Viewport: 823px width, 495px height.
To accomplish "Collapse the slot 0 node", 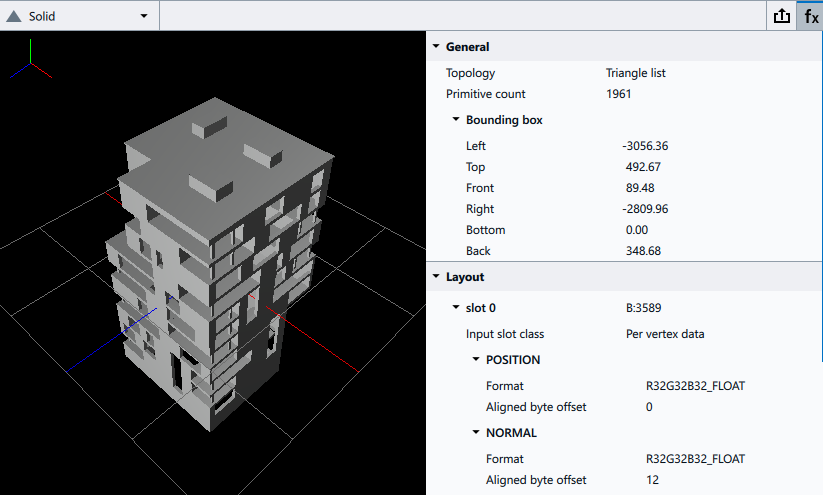I will coord(456,308).
